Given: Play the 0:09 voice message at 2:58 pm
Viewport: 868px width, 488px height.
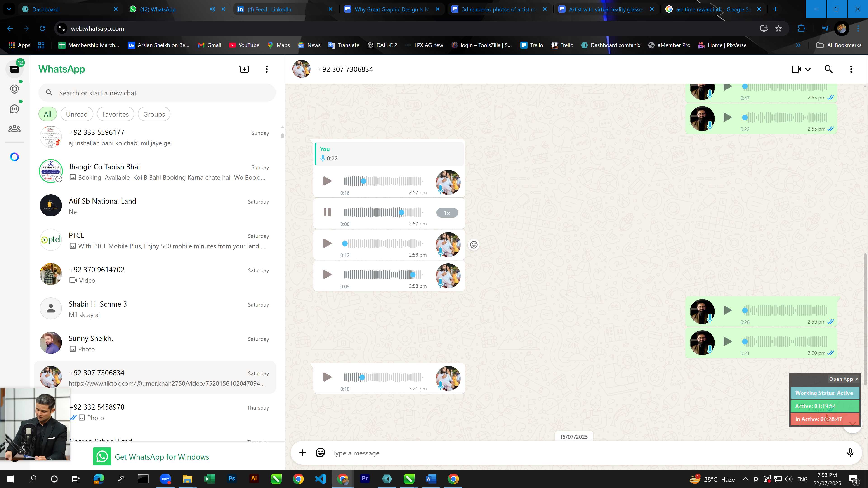Looking at the screenshot, I should pos(327,274).
